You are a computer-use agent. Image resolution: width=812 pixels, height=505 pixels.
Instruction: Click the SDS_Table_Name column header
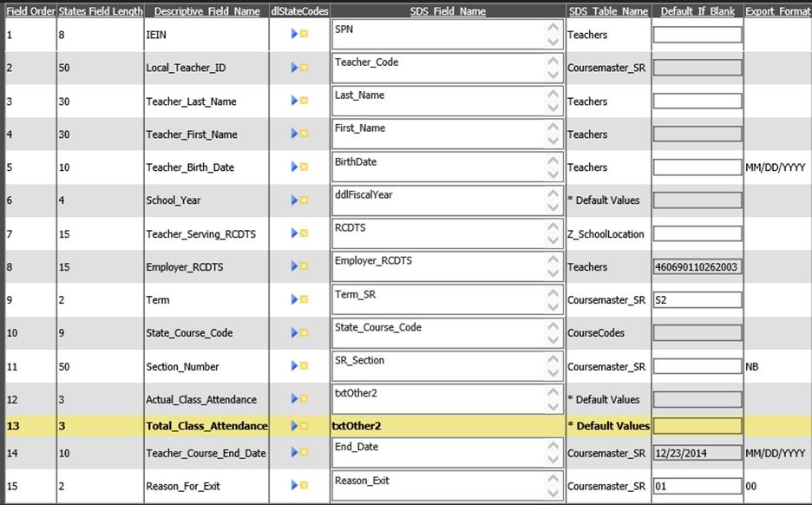pos(608,11)
